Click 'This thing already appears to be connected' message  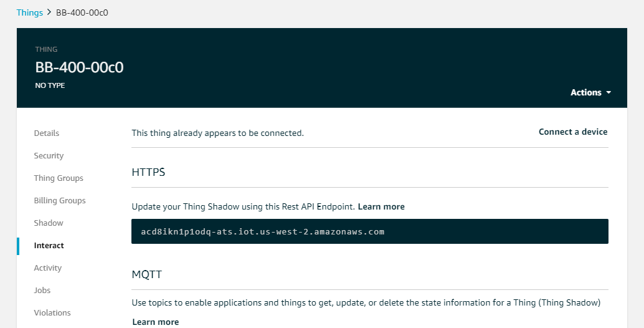[218, 133]
